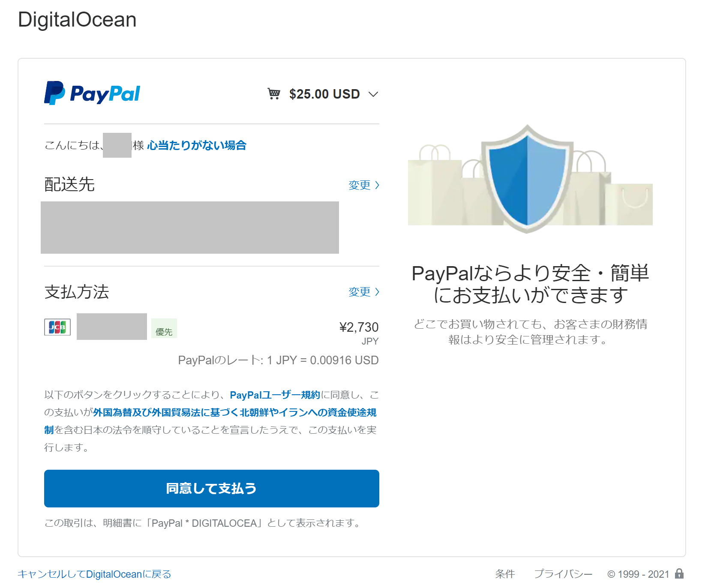Click the ¥2,730 JPY payment amount
This screenshot has height=588, width=702.
coord(359,327)
